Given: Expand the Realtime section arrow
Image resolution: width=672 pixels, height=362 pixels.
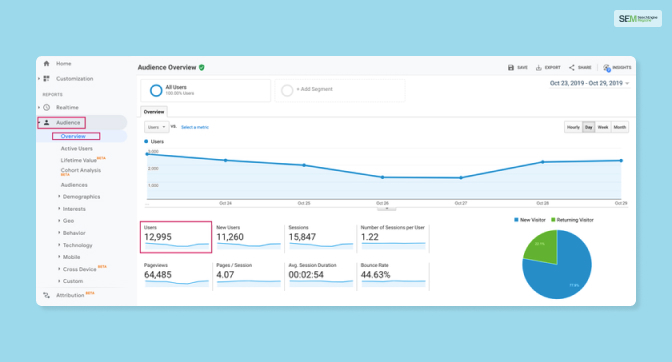Looking at the screenshot, I should pyautogui.click(x=39, y=107).
